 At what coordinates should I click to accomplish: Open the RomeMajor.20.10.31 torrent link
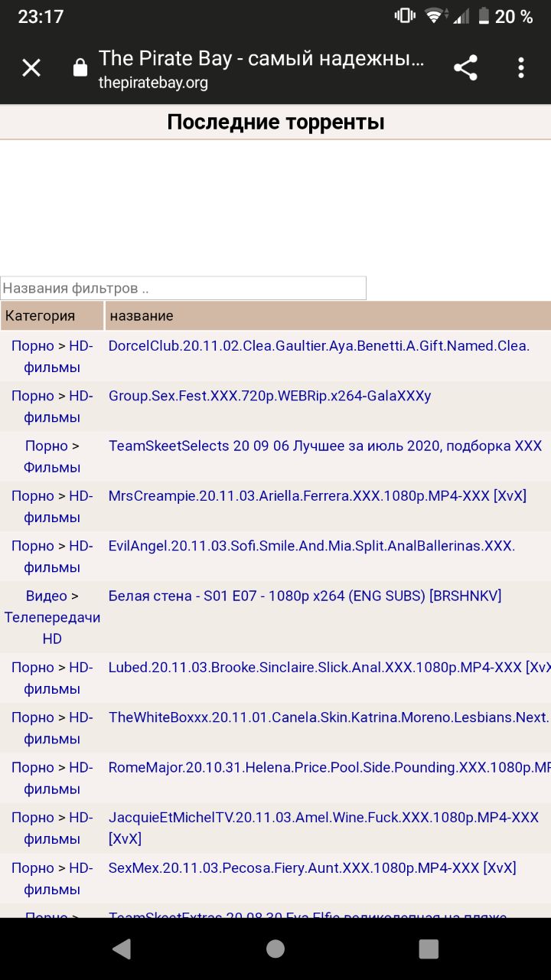[330, 767]
